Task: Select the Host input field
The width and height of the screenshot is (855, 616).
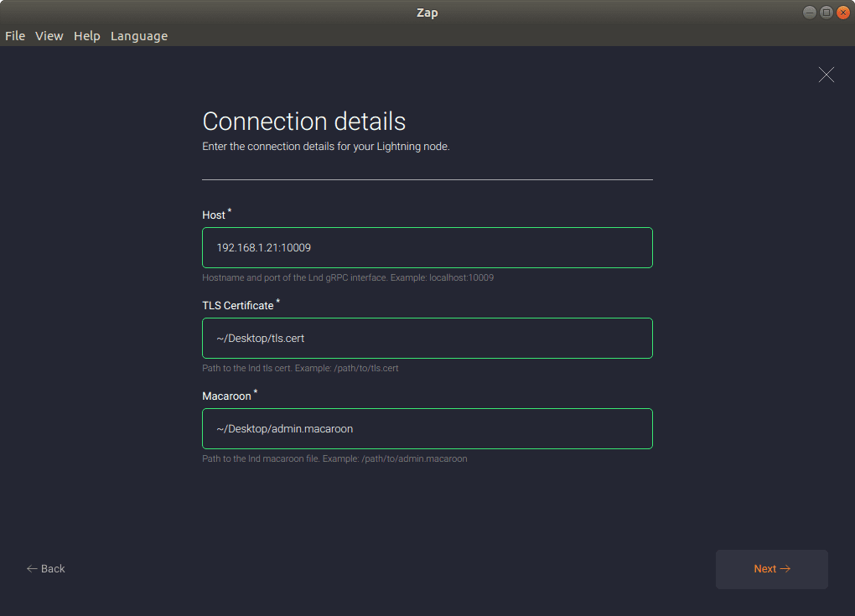Action: coord(427,247)
